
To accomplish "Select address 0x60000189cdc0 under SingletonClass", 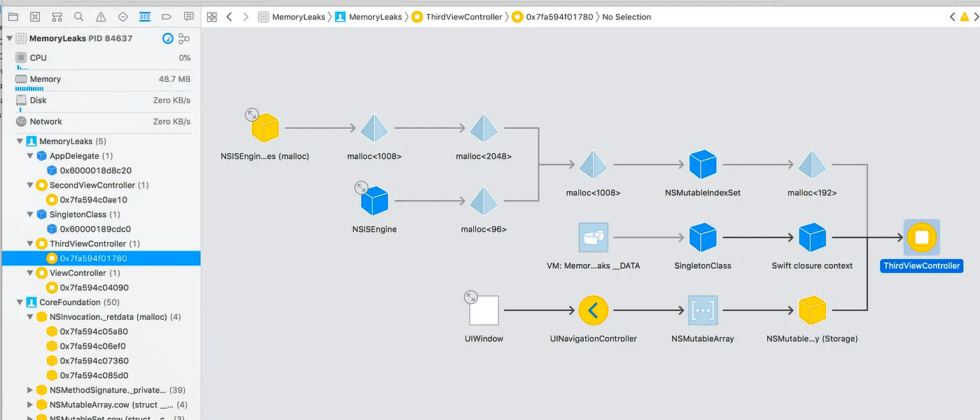I will click(x=95, y=229).
